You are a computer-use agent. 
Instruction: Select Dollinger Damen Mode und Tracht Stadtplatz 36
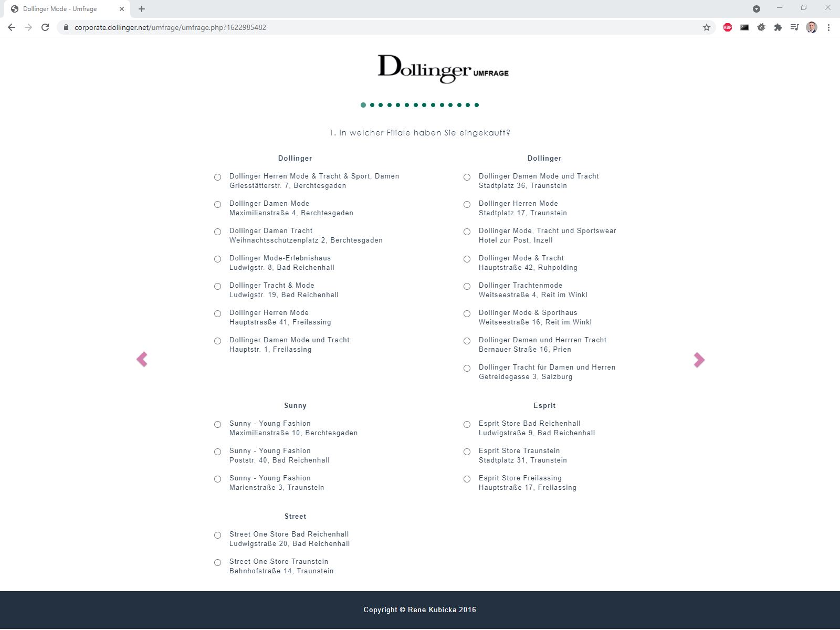tap(467, 177)
